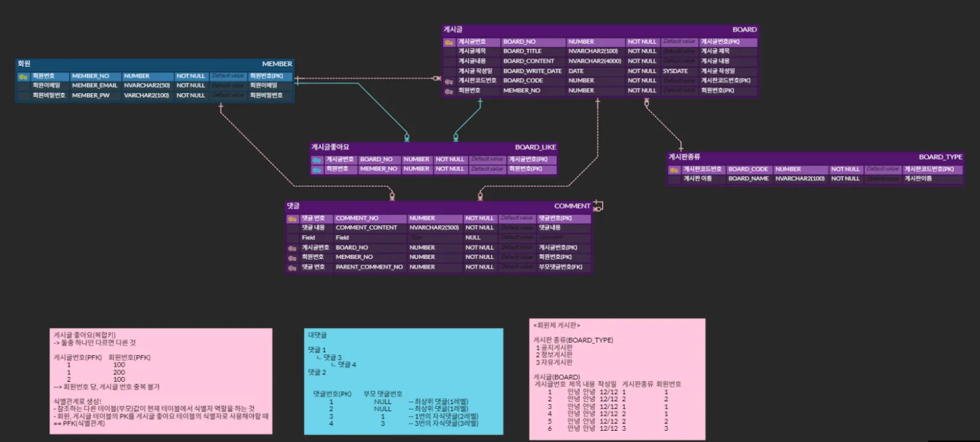The image size is (980, 442).
Task: Click the NUMBER type of MEMBER_NO in BOARD_LIKE
Action: coord(417,170)
